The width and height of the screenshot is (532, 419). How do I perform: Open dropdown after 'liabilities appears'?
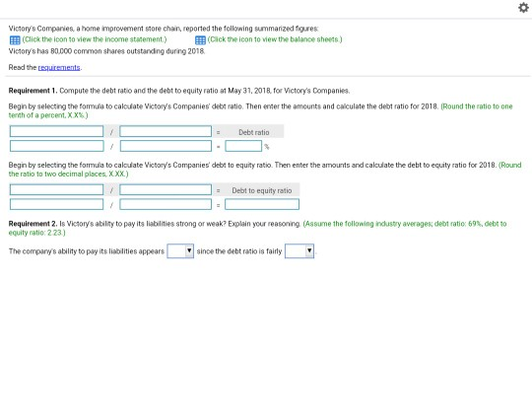click(x=180, y=251)
